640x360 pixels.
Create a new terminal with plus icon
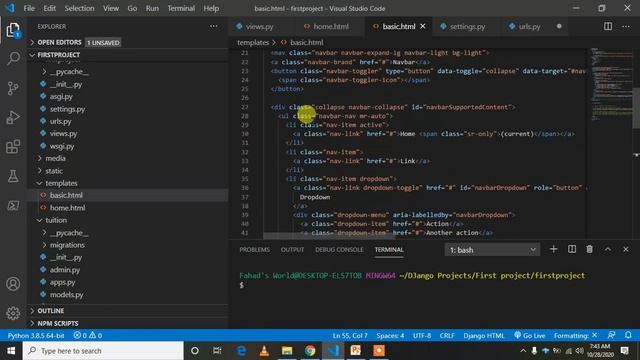[x=553, y=249]
